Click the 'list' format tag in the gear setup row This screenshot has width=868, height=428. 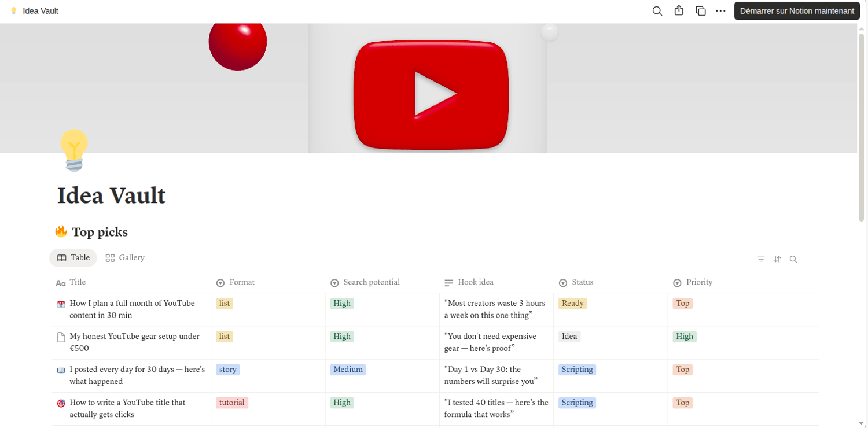(225, 337)
